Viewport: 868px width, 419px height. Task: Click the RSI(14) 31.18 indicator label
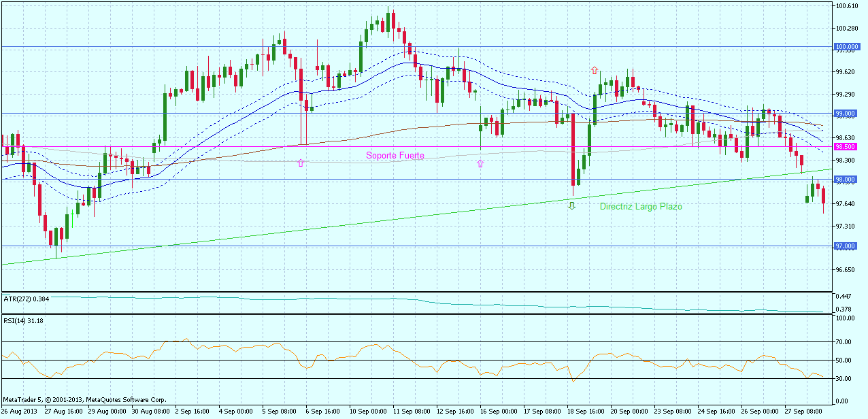[22, 320]
